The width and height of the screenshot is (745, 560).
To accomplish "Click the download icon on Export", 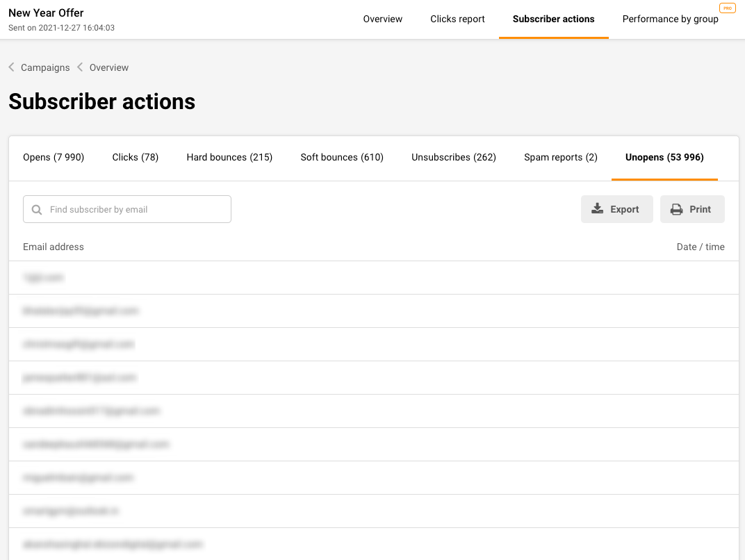I will 597,209.
